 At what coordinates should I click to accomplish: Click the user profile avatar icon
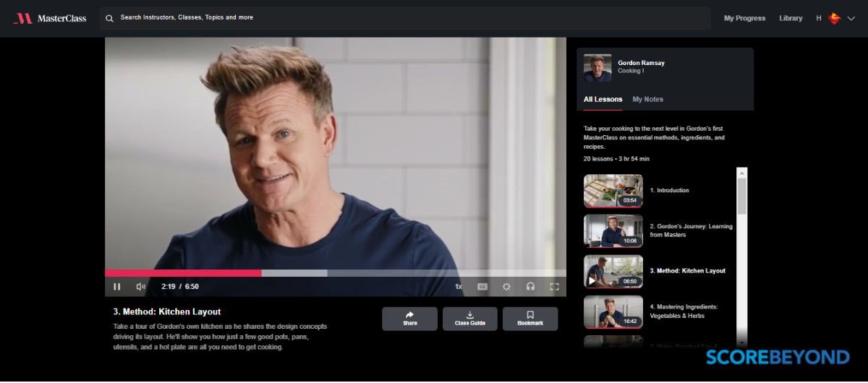834,18
